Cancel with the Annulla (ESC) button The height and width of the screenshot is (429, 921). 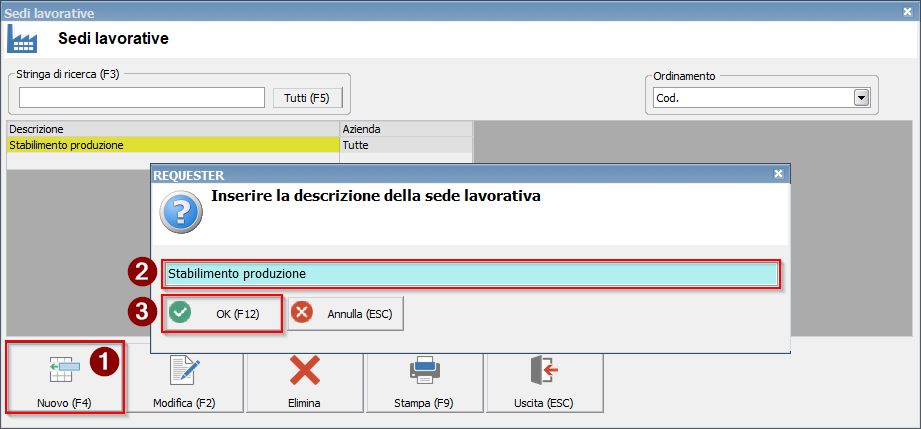pyautogui.click(x=346, y=314)
